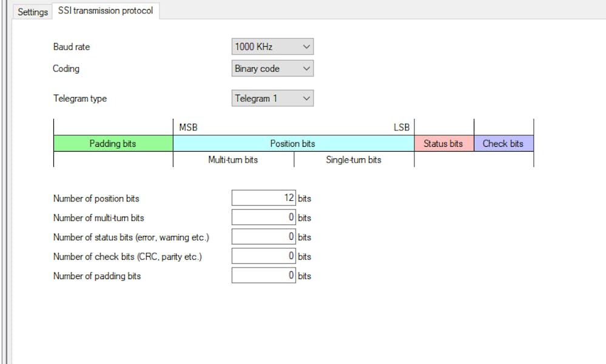
Task: Focus the Number of padding bits field
Action: click(x=263, y=276)
